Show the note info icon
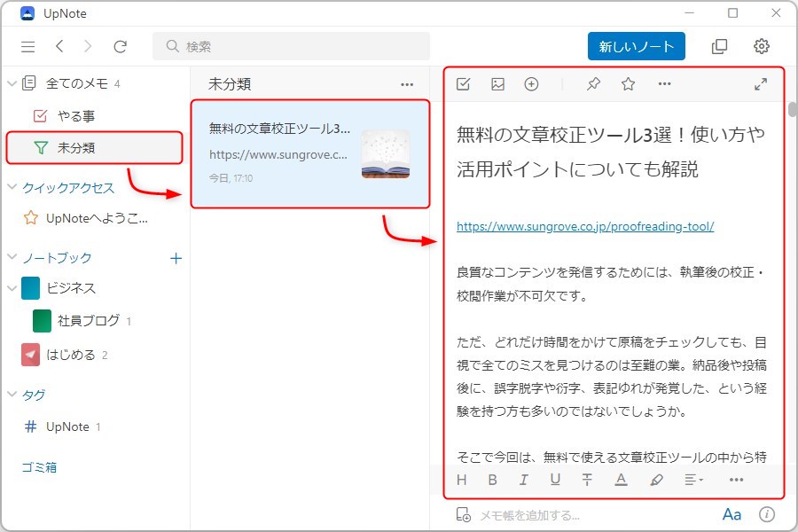 (767, 514)
